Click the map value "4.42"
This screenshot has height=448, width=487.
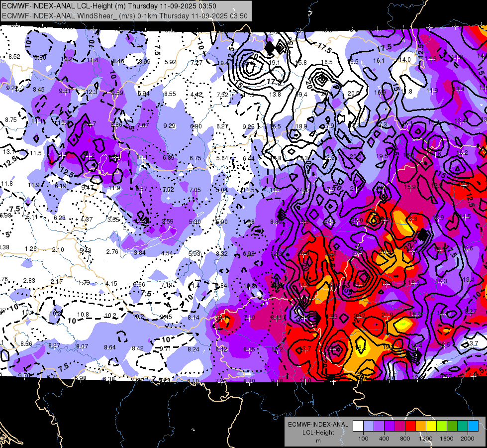[196, 94]
